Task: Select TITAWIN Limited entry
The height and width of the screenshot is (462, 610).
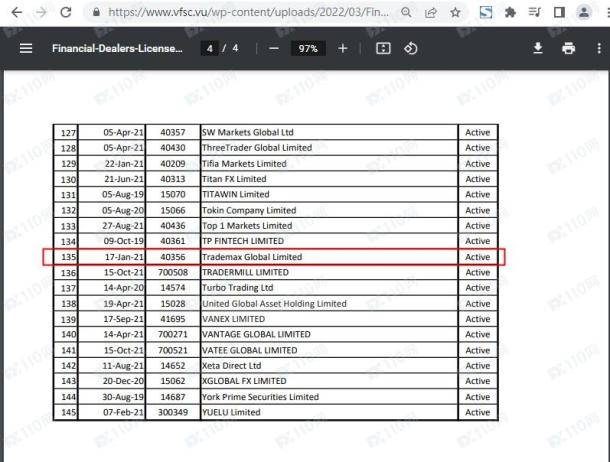Action: (x=235, y=194)
